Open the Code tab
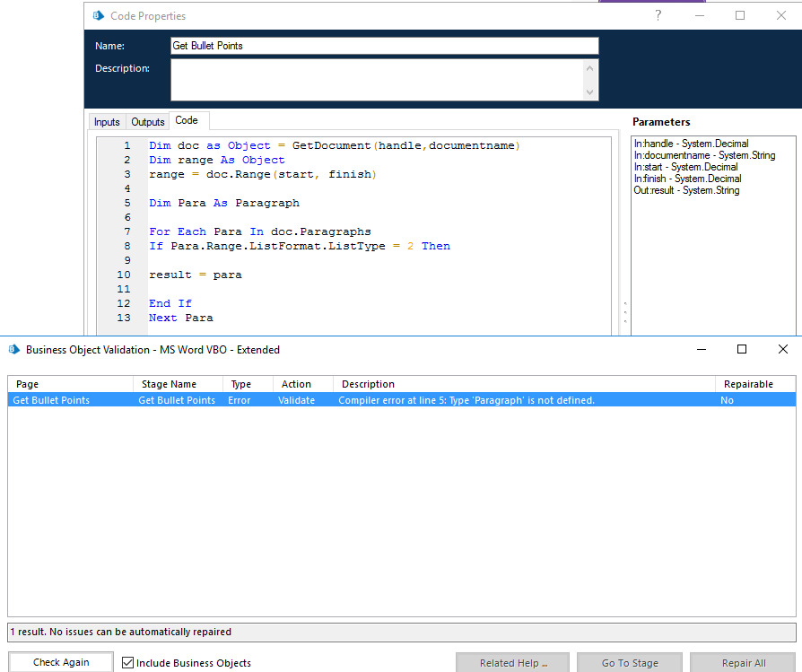This screenshot has width=802, height=672. tap(187, 119)
